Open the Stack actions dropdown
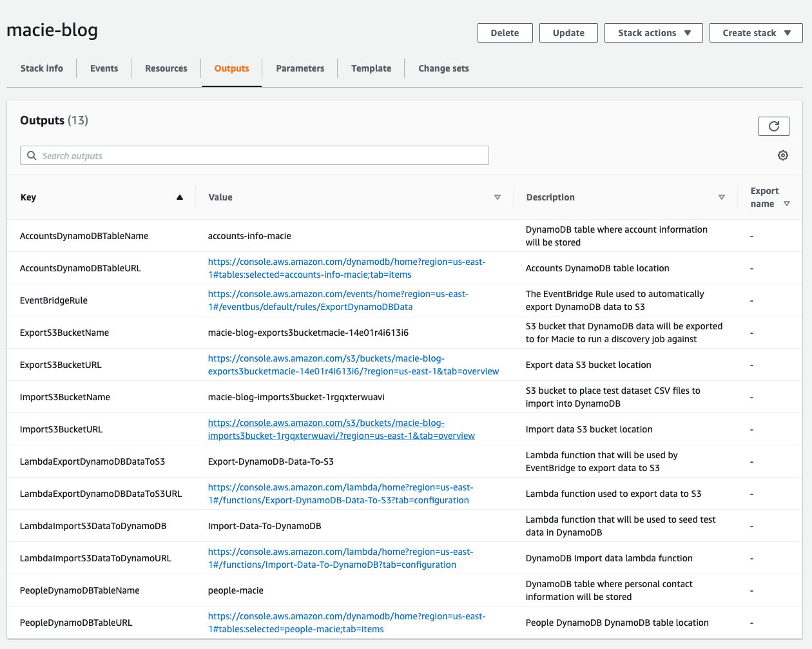The width and height of the screenshot is (812, 649). click(654, 33)
